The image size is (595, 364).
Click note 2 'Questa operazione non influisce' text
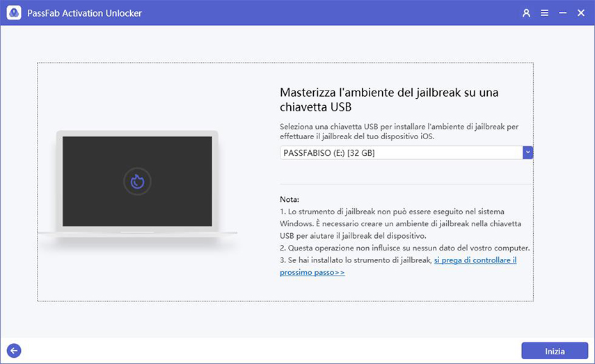[405, 248]
